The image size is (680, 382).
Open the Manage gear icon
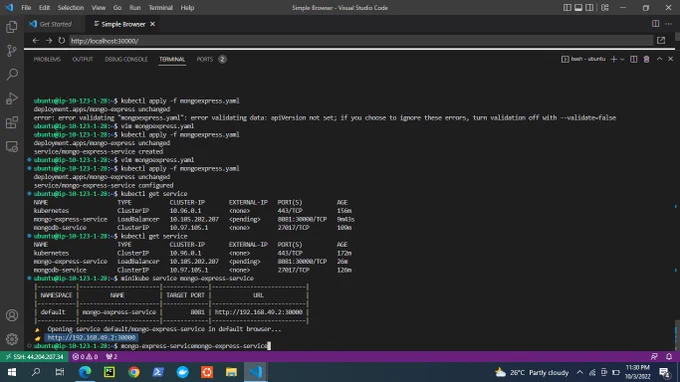coord(12,339)
